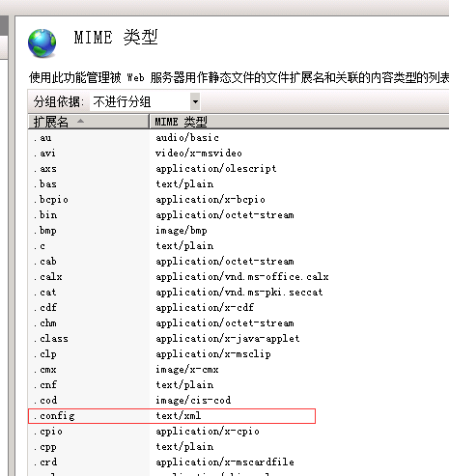Click the application/x-mscardfile cell
Image resolution: width=449 pixels, height=476 pixels.
225,462
